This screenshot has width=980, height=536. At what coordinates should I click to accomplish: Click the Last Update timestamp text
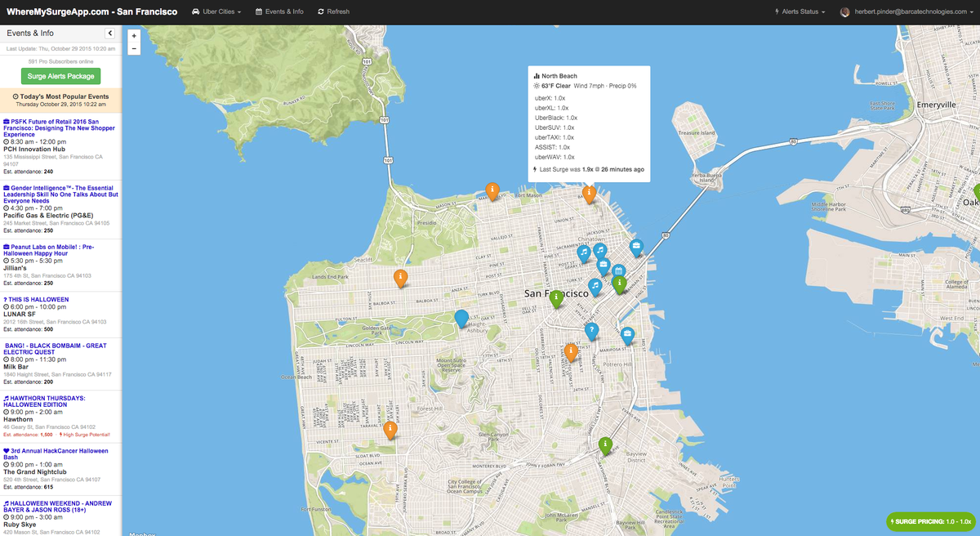click(60, 49)
